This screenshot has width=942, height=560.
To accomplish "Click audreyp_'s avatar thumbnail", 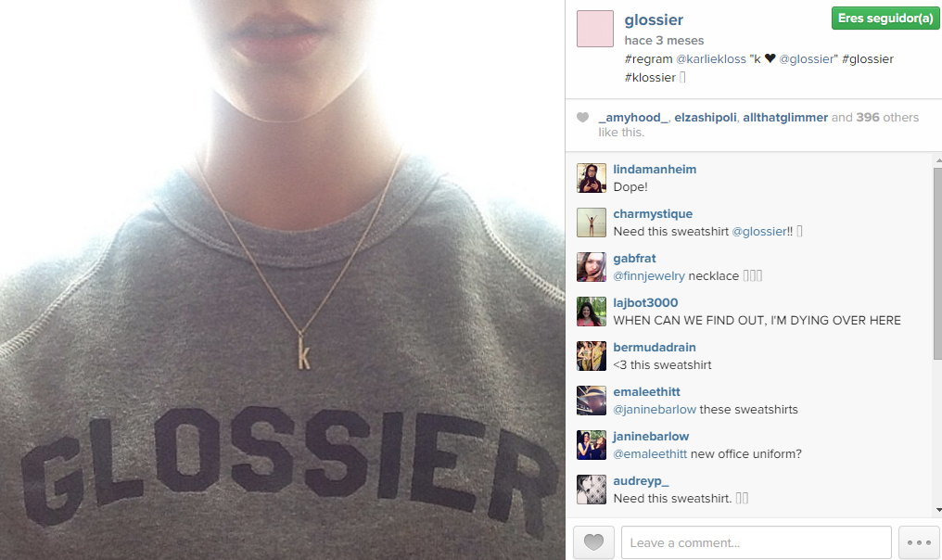I will pos(592,490).
